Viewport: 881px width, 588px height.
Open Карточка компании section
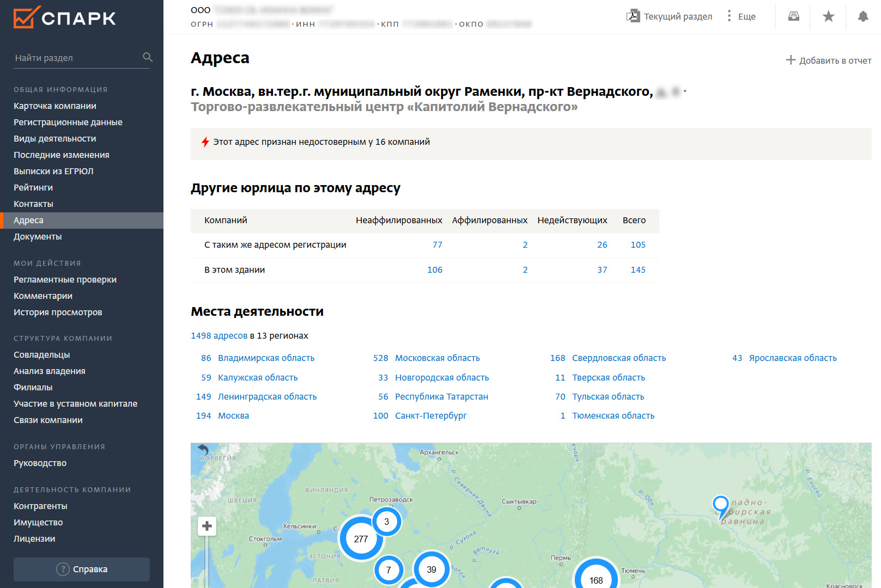pyautogui.click(x=55, y=106)
